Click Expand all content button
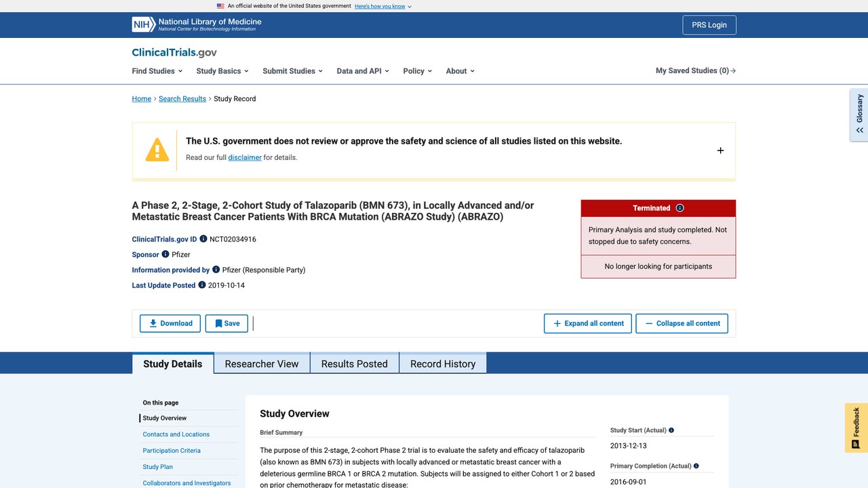868x488 pixels. (588, 323)
